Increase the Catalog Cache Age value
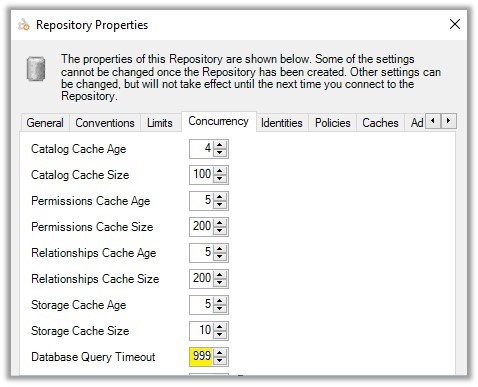 [219, 145]
